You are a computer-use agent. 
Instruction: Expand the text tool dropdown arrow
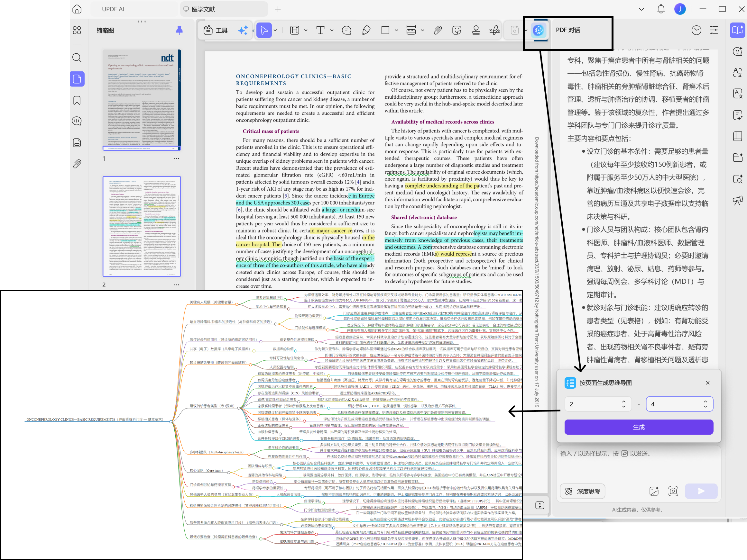click(332, 31)
